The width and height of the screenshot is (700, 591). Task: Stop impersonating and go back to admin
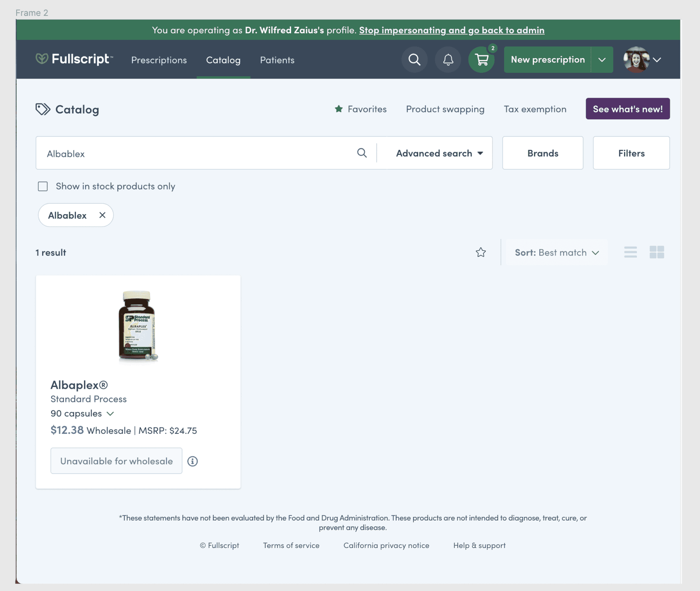(451, 30)
